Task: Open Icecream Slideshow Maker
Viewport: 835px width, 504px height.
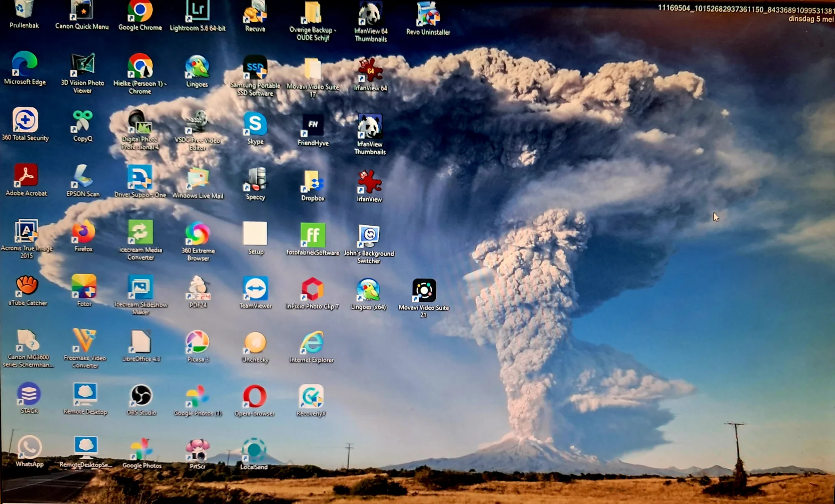Action: pyautogui.click(x=140, y=287)
